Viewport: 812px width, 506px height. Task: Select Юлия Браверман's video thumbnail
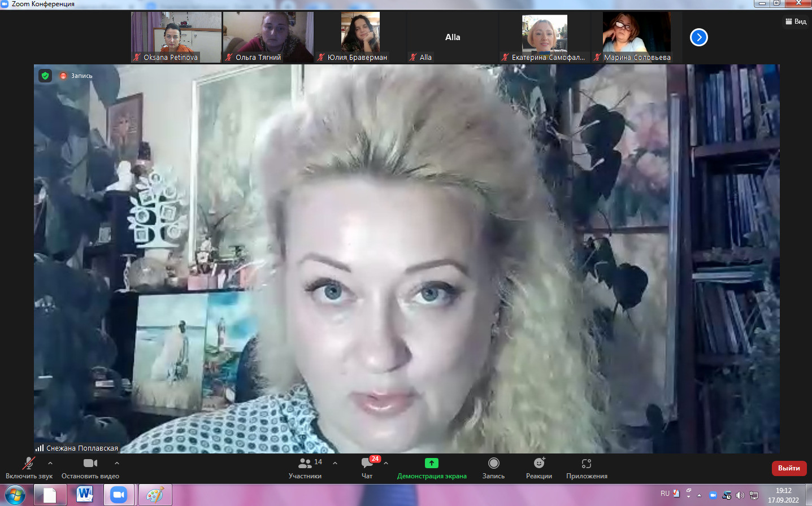(361, 37)
